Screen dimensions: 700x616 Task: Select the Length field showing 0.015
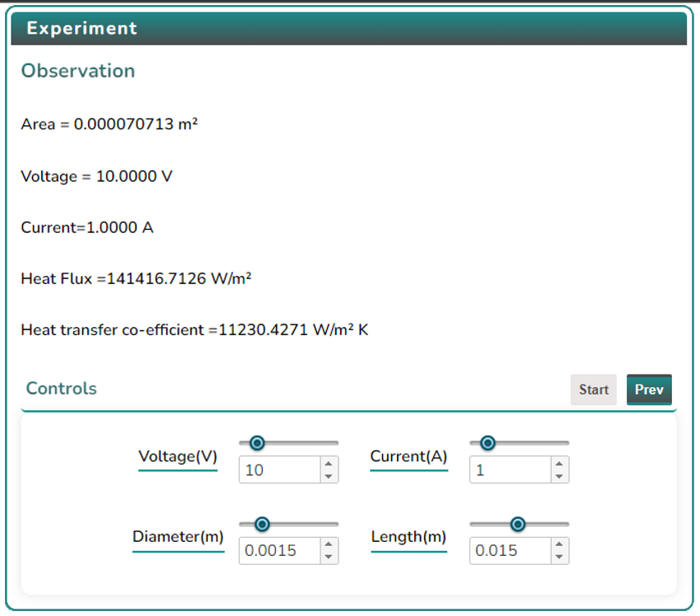[509, 551]
